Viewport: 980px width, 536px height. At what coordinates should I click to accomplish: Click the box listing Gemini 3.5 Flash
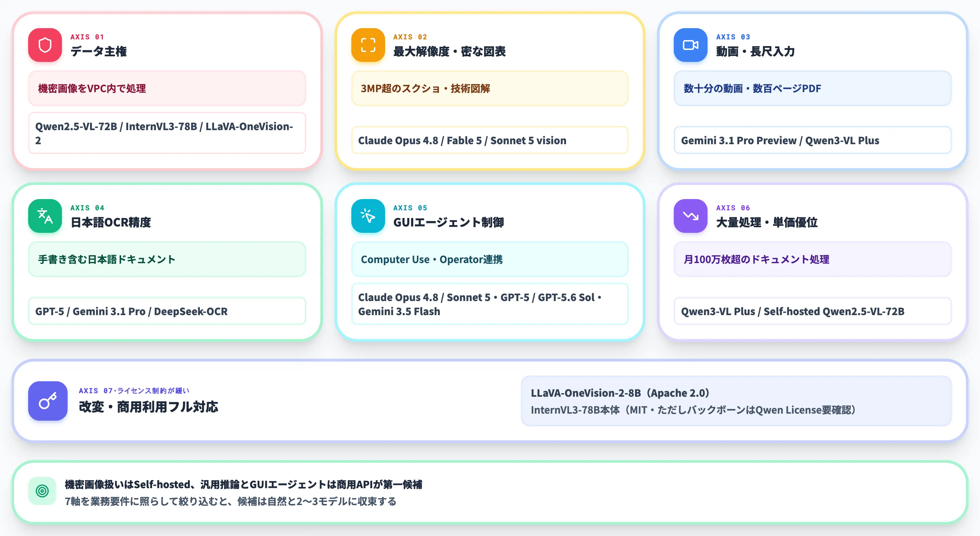click(490, 304)
